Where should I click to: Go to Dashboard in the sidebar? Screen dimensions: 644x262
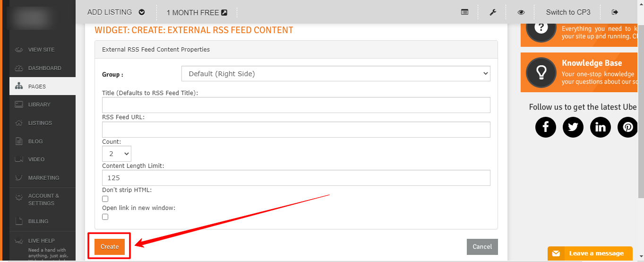[x=44, y=68]
